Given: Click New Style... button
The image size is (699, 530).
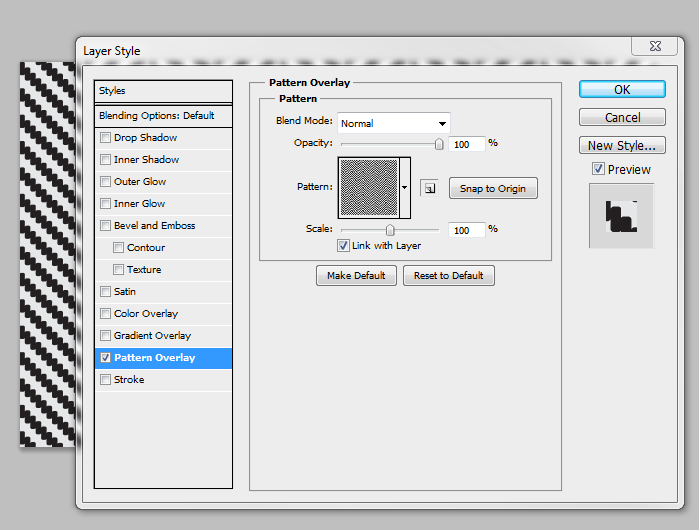Looking at the screenshot, I should pos(622,145).
